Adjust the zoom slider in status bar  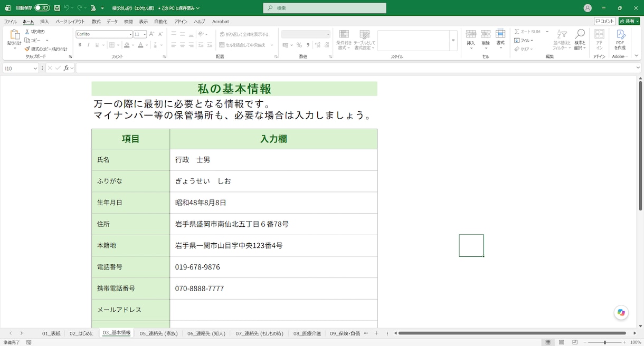605,342
